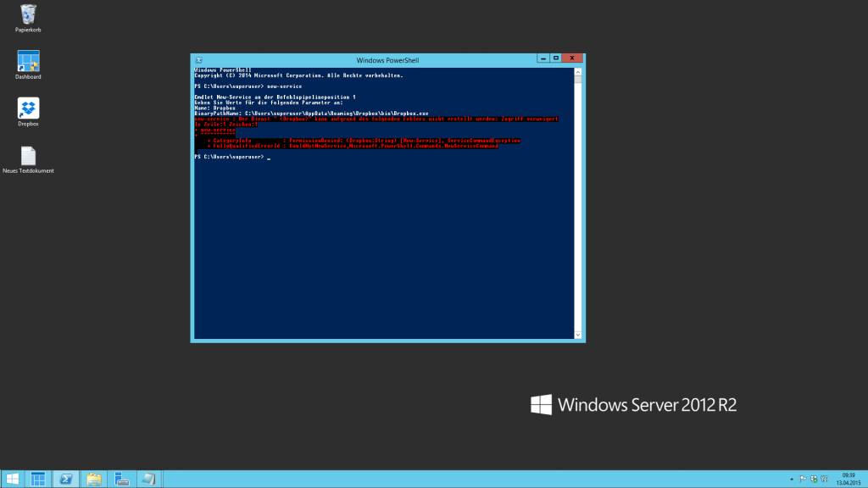The height and width of the screenshot is (488, 868).
Task: Open the Action Center flag icon
Action: click(803, 480)
